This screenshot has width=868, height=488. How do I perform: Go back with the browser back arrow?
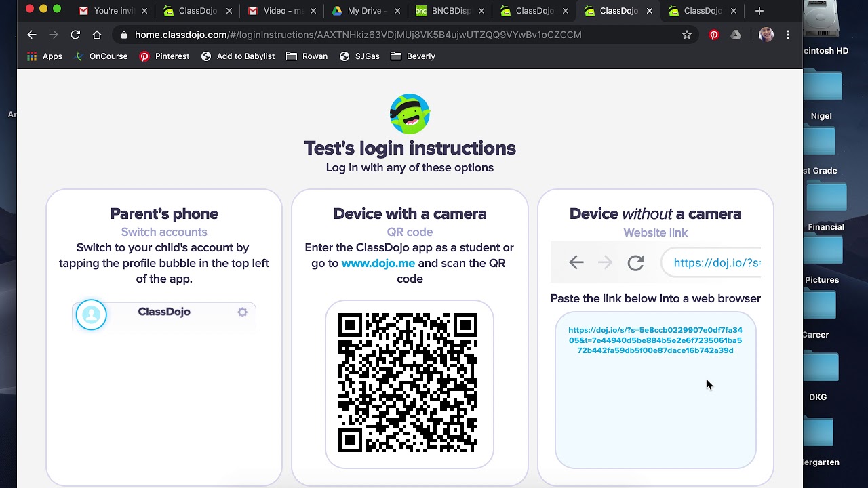pos(32,35)
